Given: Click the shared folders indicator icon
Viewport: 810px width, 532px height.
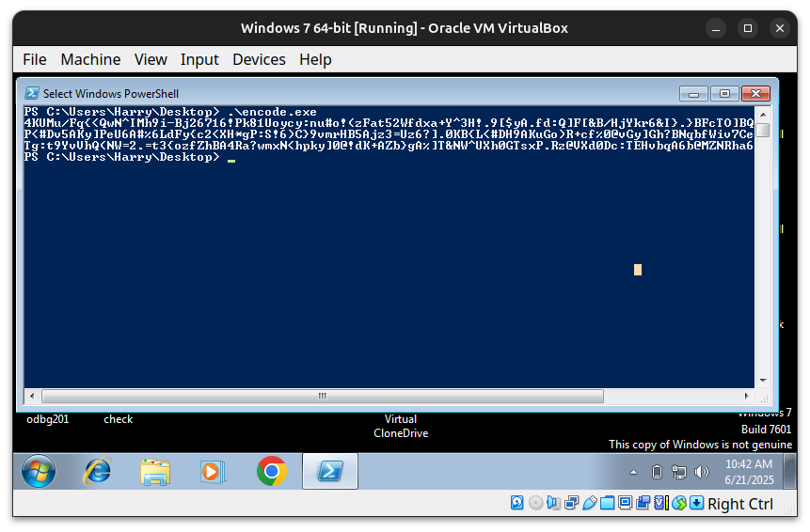Looking at the screenshot, I should click(608, 503).
